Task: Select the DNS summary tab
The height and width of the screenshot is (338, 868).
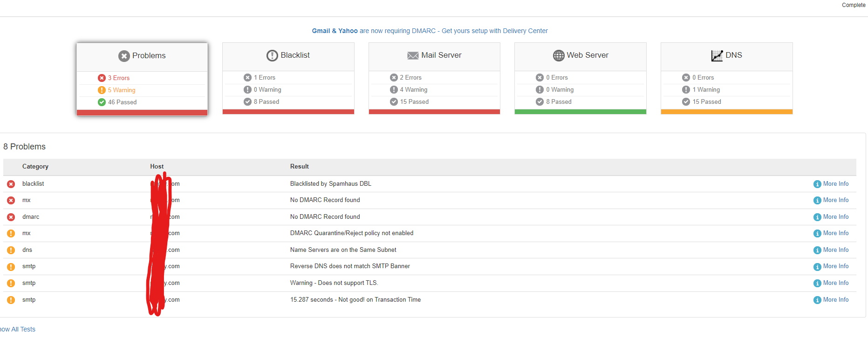Action: click(x=727, y=78)
